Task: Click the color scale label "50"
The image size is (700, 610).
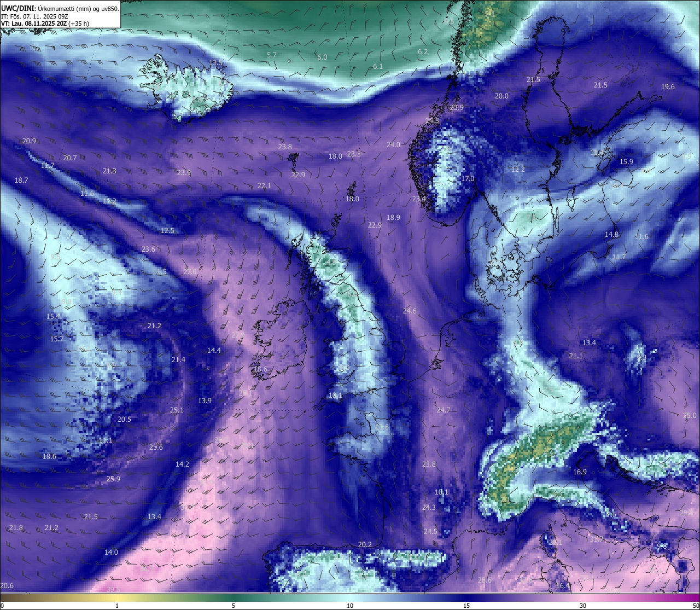Action: pyautogui.click(x=696, y=606)
